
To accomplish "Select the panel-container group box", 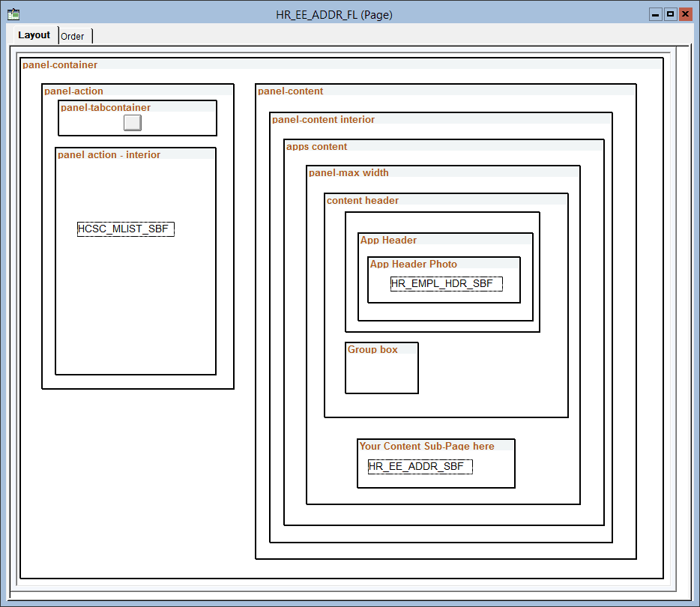I will click(60, 64).
